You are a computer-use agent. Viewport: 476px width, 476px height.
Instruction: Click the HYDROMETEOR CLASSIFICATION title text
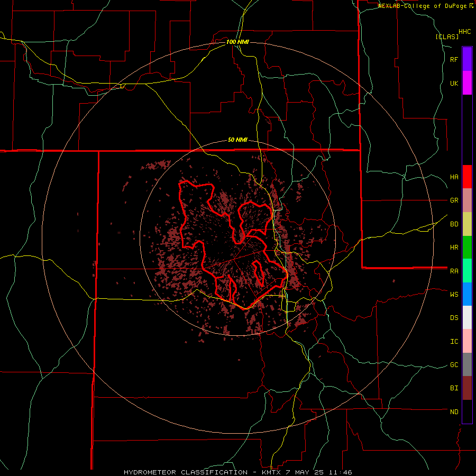tap(186, 472)
